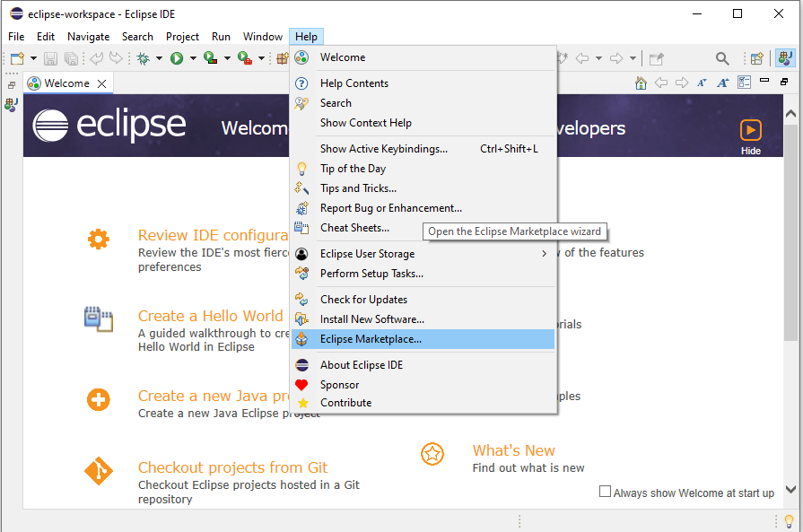The image size is (803, 532).
Task: Open Review IDE configuration link
Action: pos(213,235)
